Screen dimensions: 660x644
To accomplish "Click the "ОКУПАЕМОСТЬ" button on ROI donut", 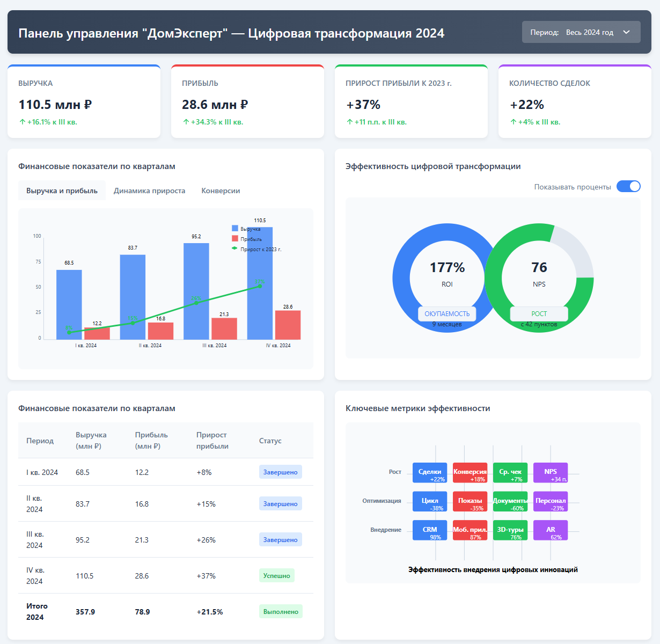I will 447,313.
